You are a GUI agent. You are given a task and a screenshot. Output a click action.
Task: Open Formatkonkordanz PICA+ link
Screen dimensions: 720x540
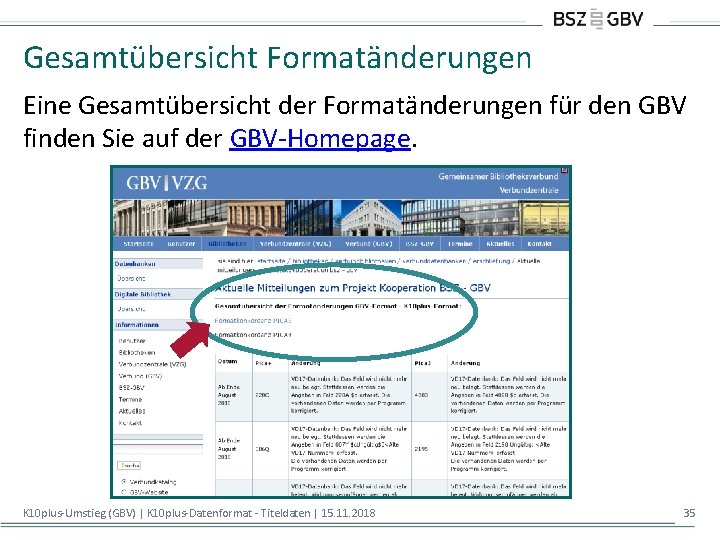tap(253, 335)
